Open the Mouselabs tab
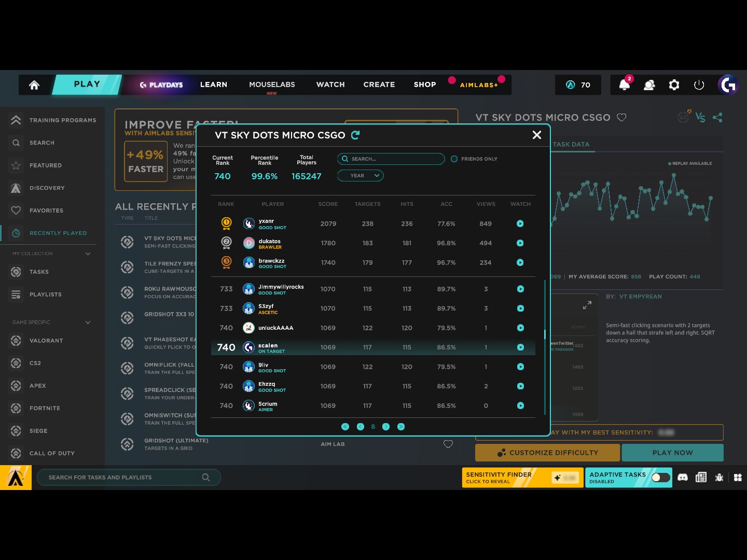The width and height of the screenshot is (747, 560). 272,85
